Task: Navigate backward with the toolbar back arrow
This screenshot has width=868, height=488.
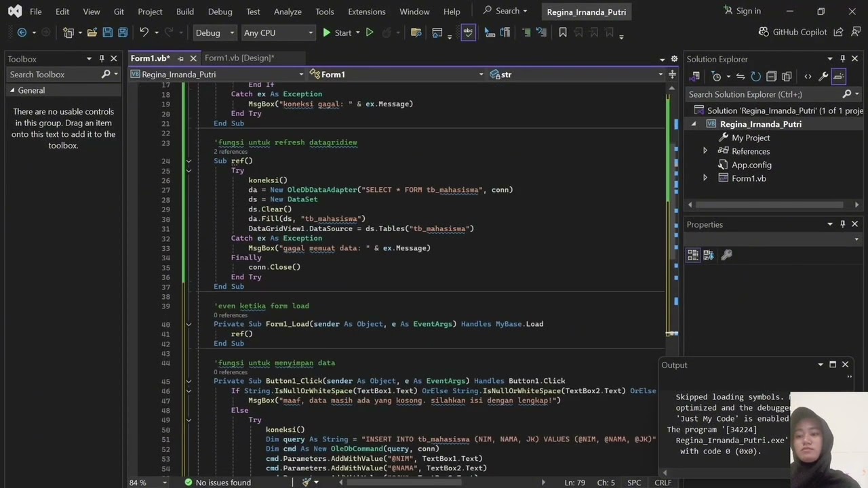Action: coord(22,33)
